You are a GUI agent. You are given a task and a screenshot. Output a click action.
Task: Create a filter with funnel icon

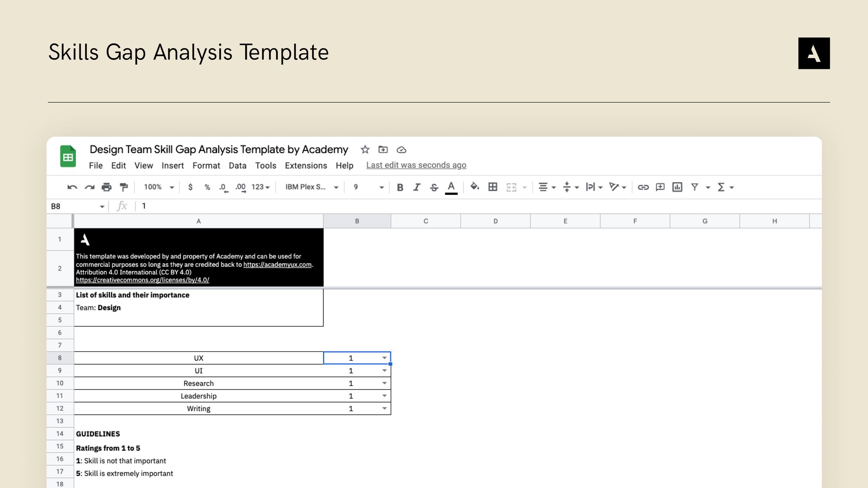(694, 187)
